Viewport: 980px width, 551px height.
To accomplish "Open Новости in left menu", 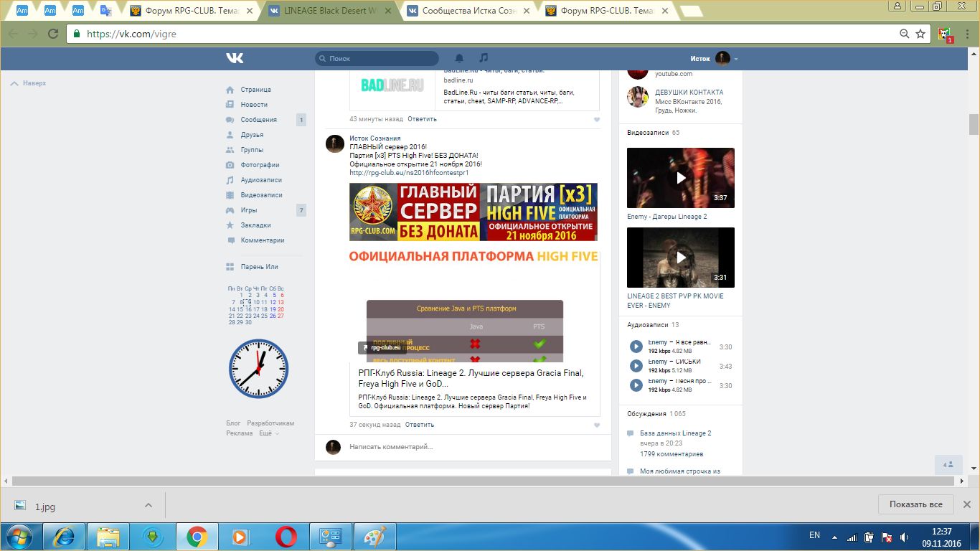I will pos(254,105).
